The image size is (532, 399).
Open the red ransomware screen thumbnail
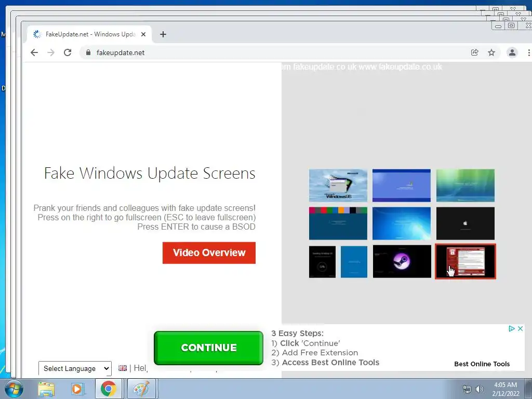click(x=465, y=262)
